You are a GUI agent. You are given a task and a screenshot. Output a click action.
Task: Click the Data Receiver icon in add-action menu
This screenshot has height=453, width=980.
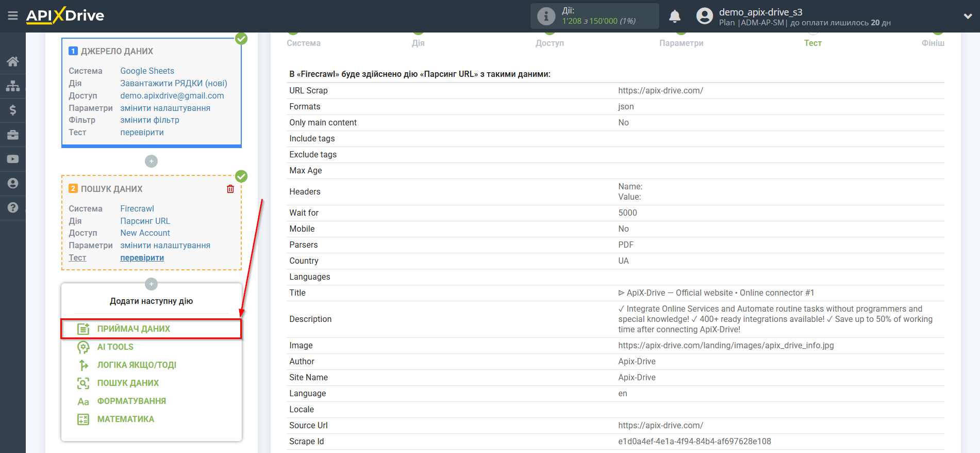click(x=83, y=329)
